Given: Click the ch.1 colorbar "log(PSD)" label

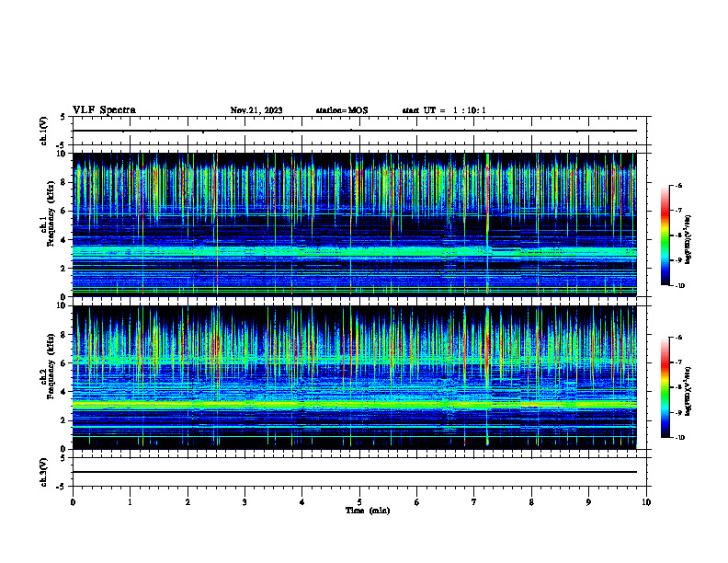Looking at the screenshot, I should [x=688, y=239].
